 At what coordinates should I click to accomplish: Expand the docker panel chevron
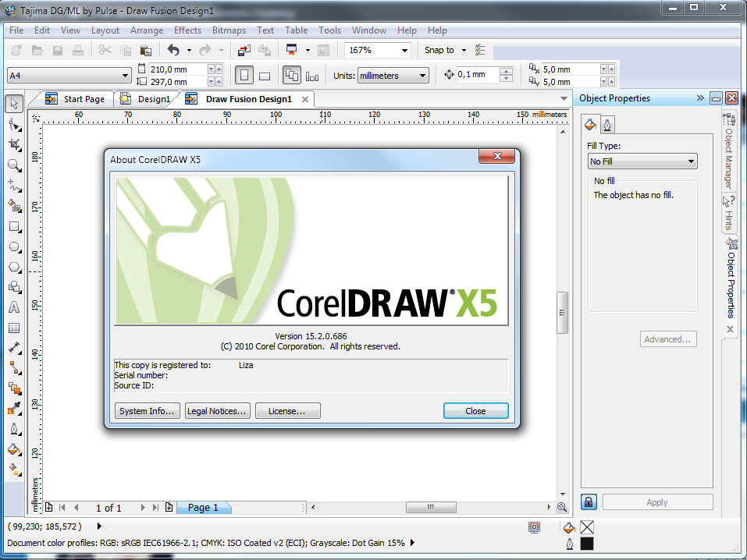click(x=700, y=97)
